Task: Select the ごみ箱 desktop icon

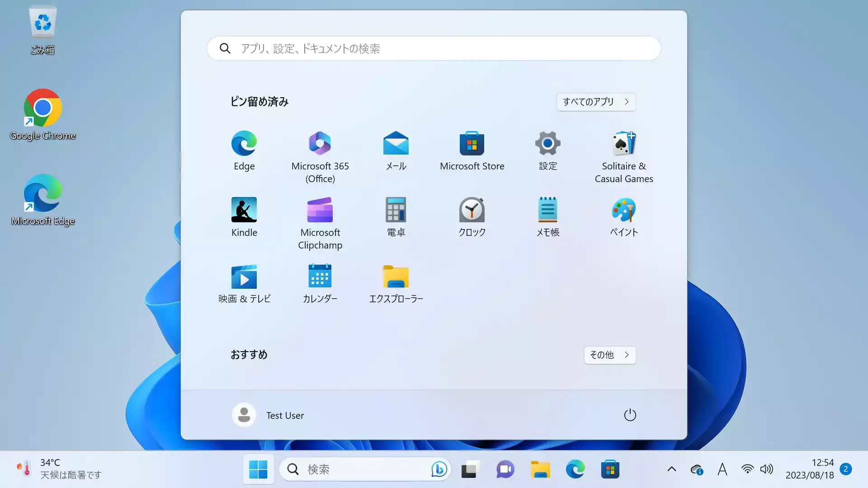Action: click(x=42, y=30)
